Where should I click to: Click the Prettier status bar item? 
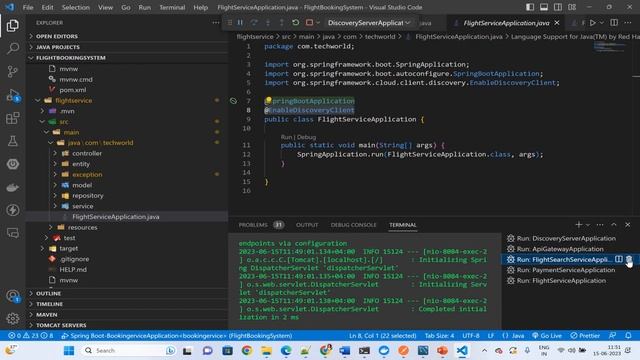pos(585,336)
